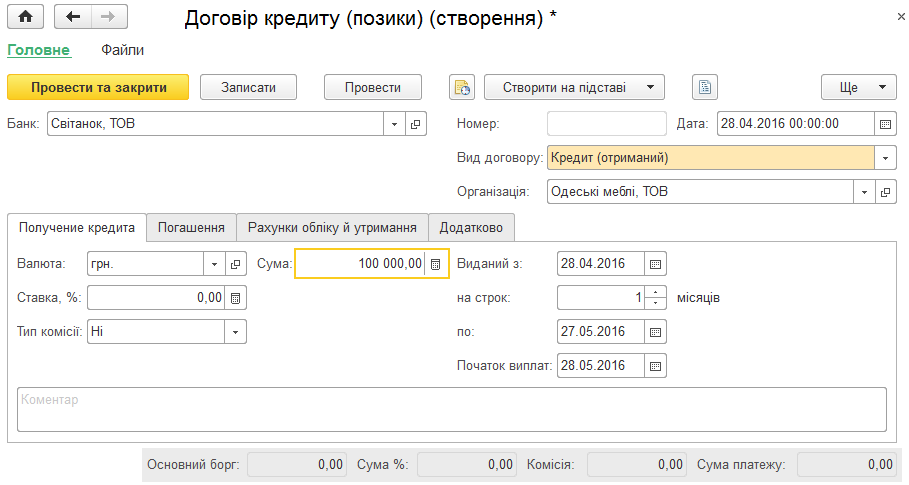
Task: Click the Сума платежу total field
Action: pyautogui.click(x=846, y=465)
